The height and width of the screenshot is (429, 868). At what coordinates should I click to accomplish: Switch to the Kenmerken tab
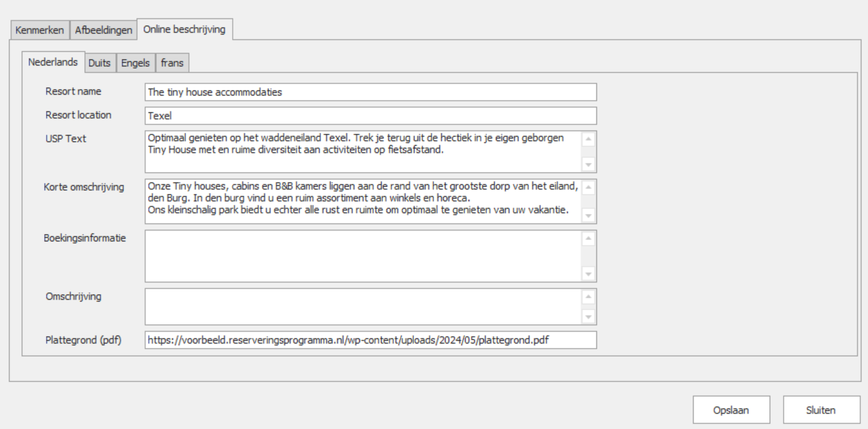click(40, 30)
